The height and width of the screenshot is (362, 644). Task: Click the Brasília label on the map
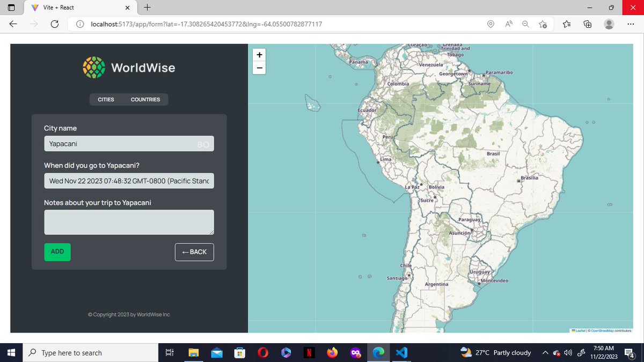point(530,178)
